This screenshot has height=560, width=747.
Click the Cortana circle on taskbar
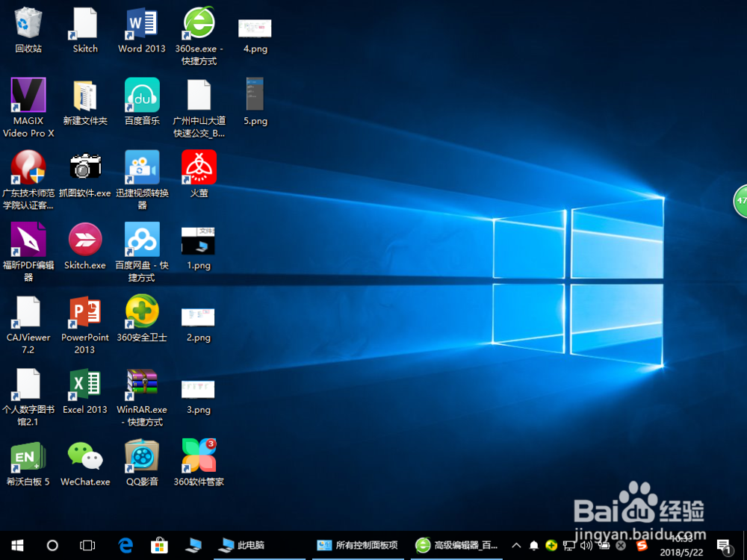(x=52, y=545)
